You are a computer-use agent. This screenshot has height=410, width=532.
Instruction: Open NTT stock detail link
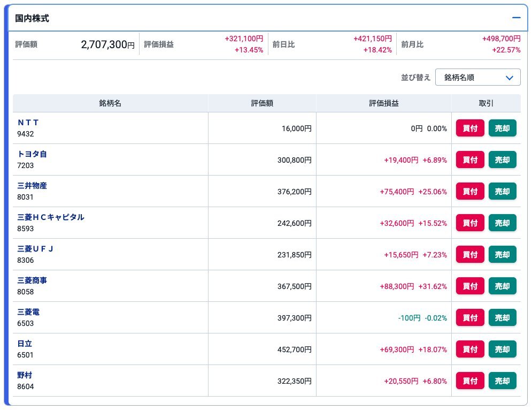pyautogui.click(x=28, y=123)
